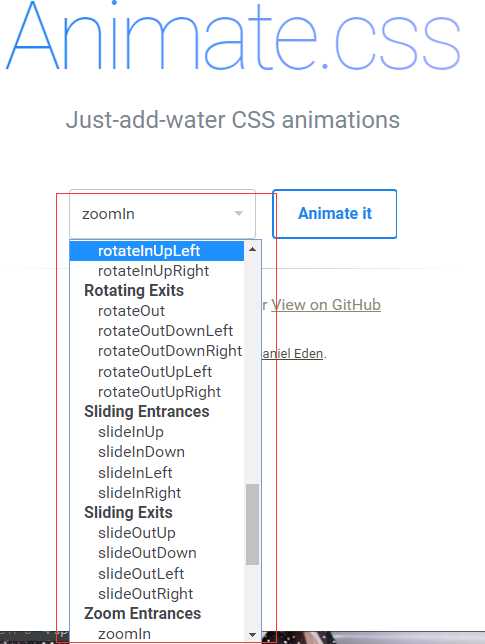Select rotateOutUpLeft option
The width and height of the screenshot is (485, 644).
coord(157,372)
